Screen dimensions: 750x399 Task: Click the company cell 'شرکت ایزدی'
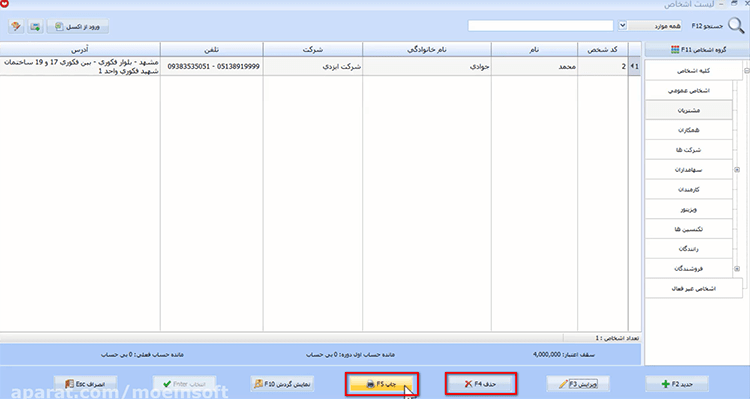click(313, 66)
